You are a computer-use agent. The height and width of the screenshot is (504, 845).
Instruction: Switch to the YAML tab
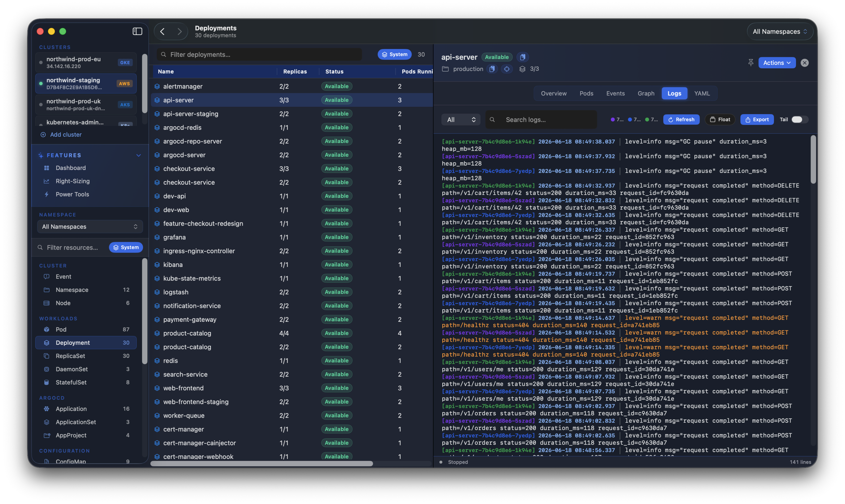[702, 93]
